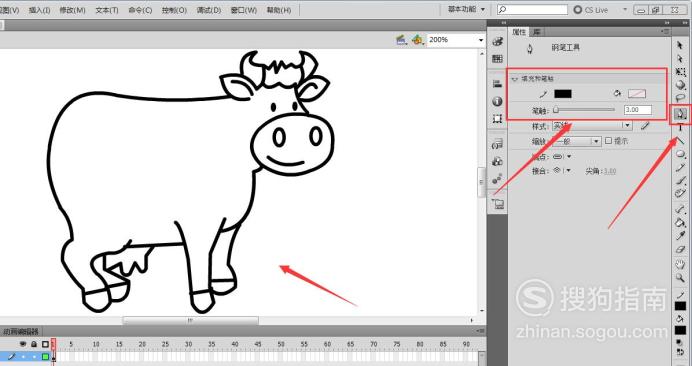
Task: Click the Edit Scene icon
Action: point(402,40)
